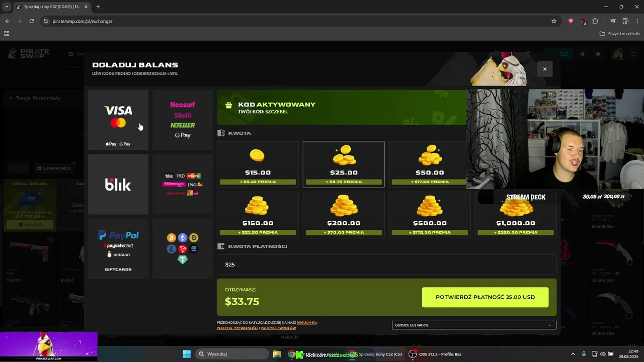The height and width of the screenshot is (362, 644).
Task: Select the $25.00 amount card
Action: [344, 164]
